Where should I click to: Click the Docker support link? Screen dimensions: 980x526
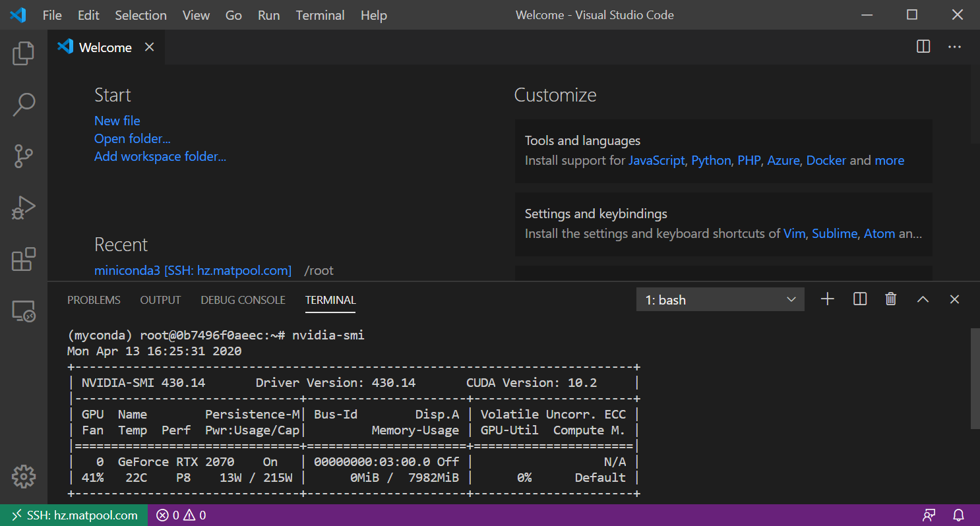[826, 160]
